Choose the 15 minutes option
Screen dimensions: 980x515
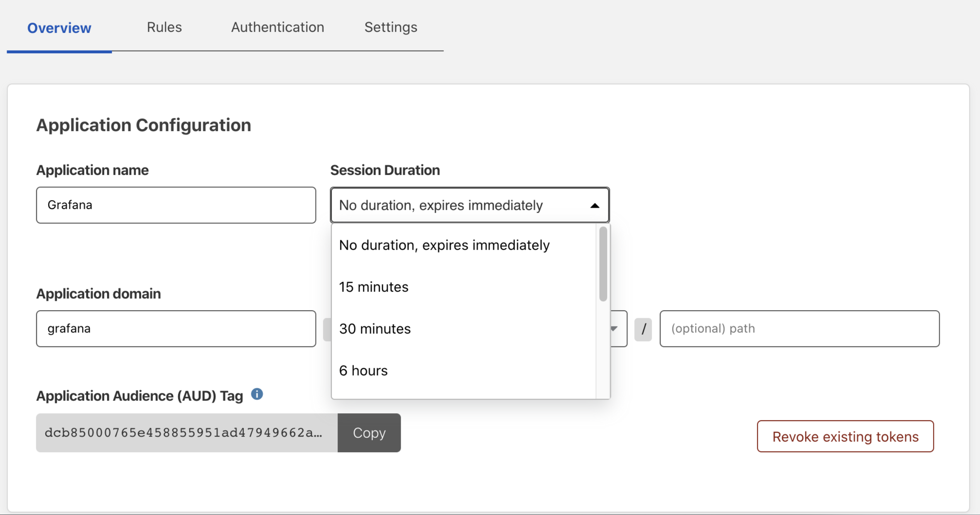(463, 287)
